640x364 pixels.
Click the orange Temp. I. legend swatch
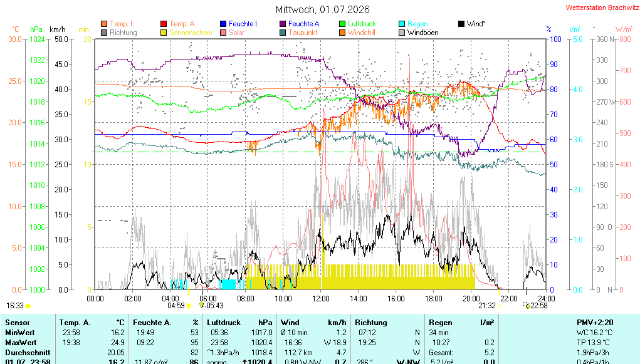(x=104, y=24)
